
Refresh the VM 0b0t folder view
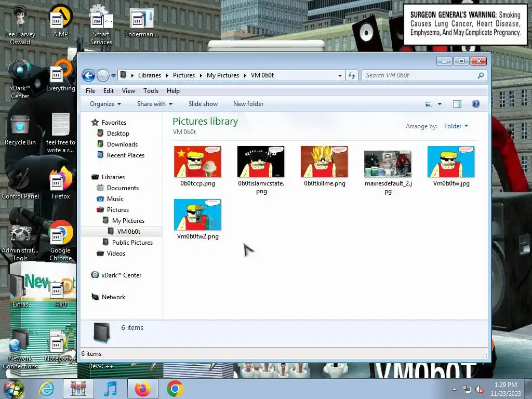(x=352, y=75)
